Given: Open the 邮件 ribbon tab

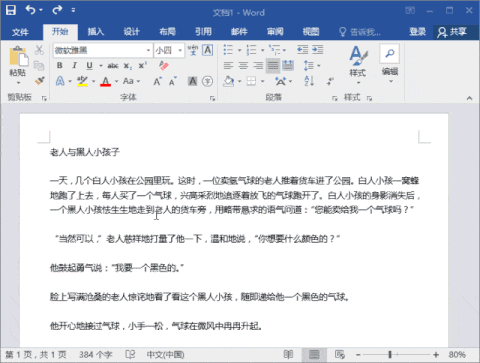Looking at the screenshot, I should 239,32.
